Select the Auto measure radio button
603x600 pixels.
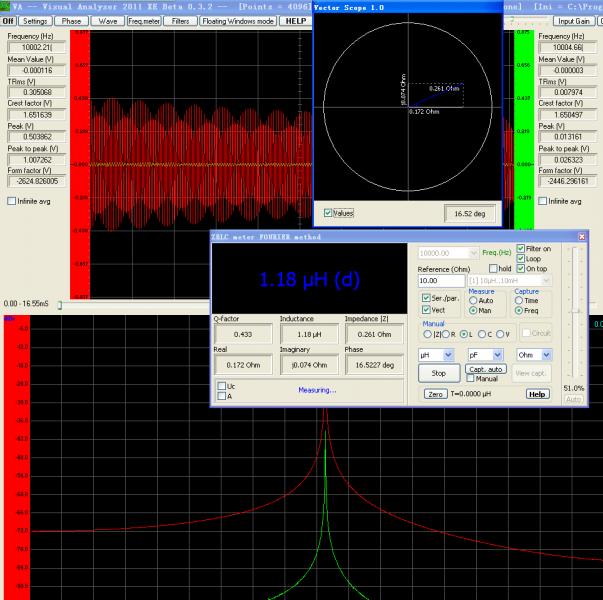click(x=472, y=300)
